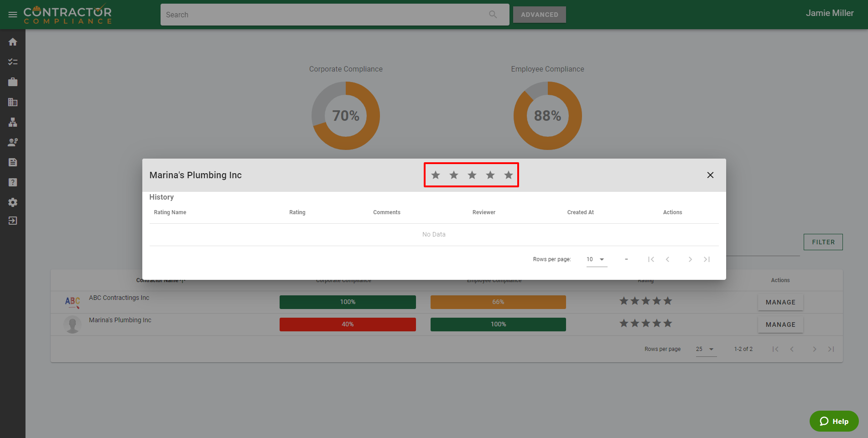
Task: Click the help question-mark sidebar icon
Action: pyautogui.click(x=13, y=182)
